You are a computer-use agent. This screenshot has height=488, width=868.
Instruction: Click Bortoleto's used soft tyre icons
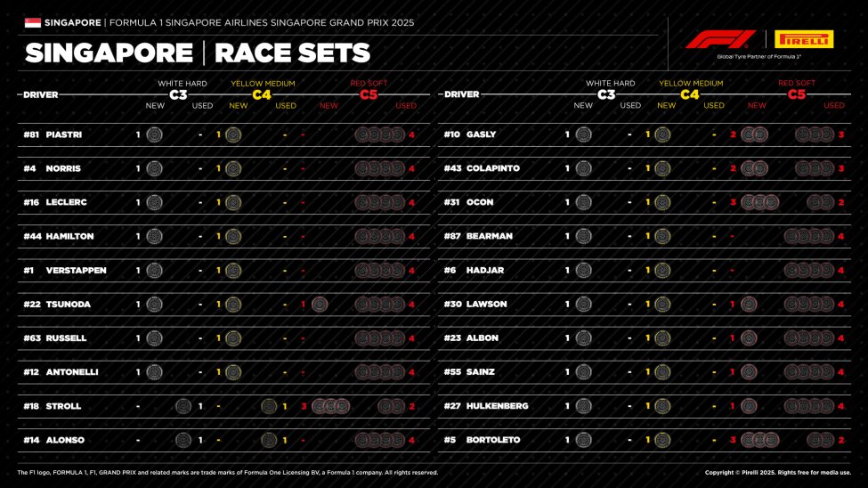click(820, 440)
